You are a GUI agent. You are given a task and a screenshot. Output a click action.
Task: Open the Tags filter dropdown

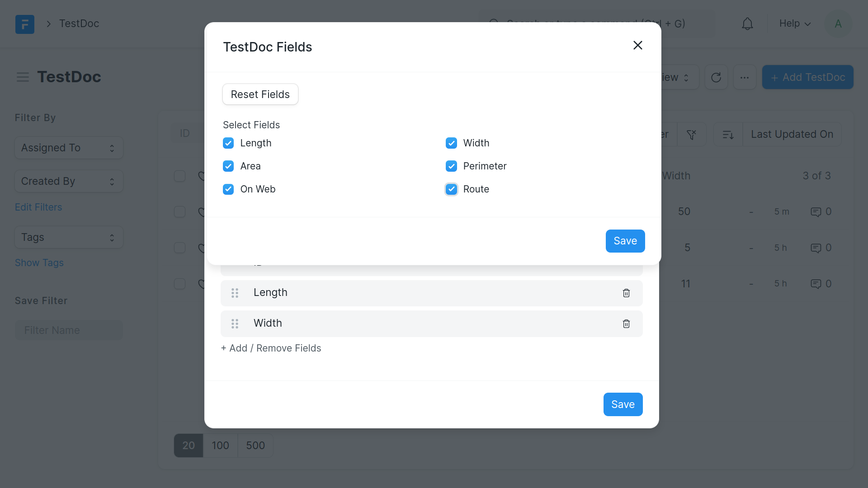[69, 238]
